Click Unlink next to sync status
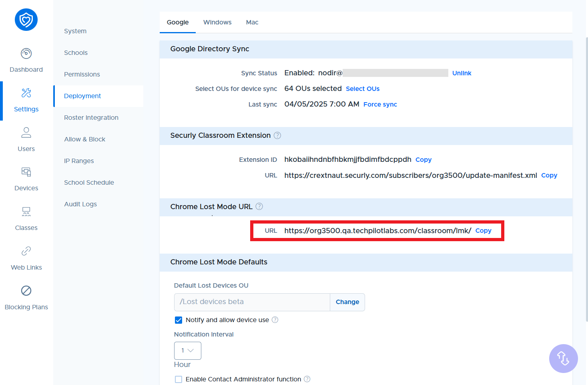 462,73
